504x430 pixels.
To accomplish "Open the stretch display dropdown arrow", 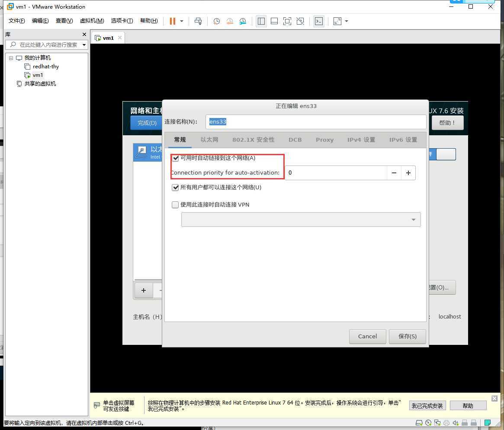I will click(x=347, y=21).
